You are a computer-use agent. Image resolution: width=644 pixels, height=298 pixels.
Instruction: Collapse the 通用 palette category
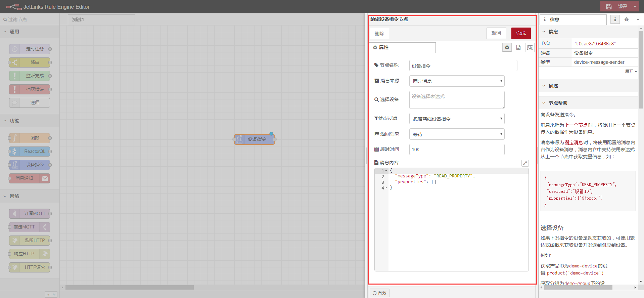[x=14, y=32]
